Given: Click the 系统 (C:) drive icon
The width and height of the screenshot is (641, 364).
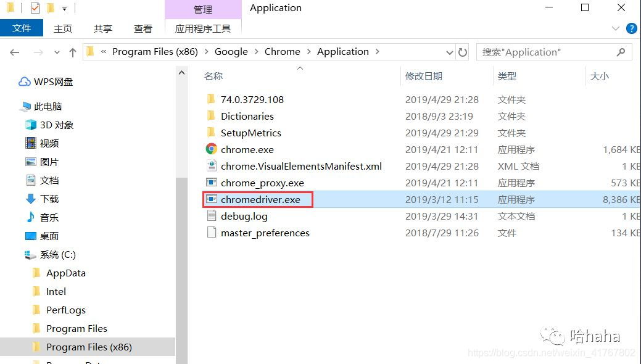Looking at the screenshot, I should (x=31, y=255).
